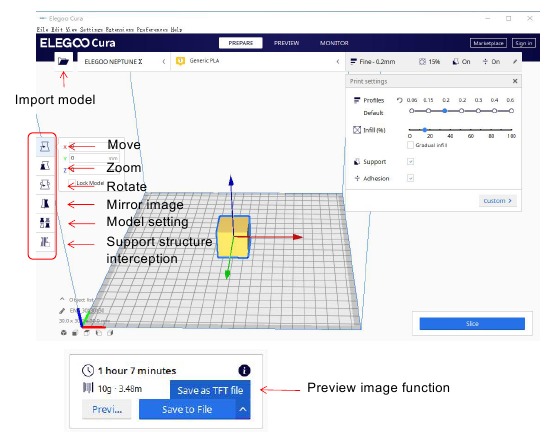This screenshot has height=436, width=551.
Task: Click the reset profile arrow icon
Action: coord(399,100)
